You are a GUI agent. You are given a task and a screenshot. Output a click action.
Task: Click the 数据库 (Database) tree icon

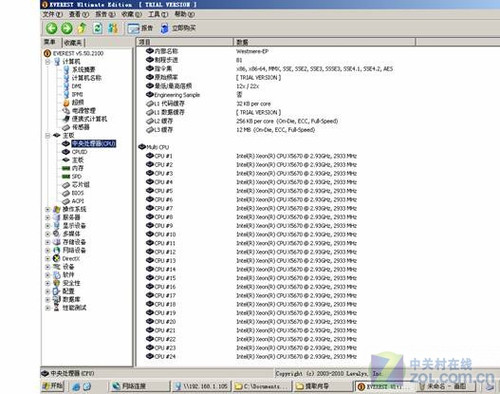click(x=57, y=299)
